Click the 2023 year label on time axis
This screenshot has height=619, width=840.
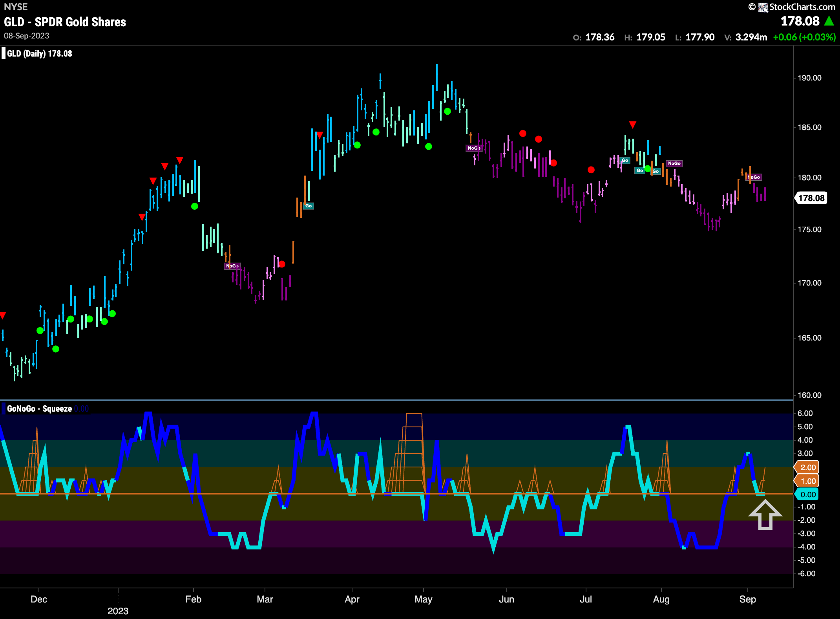(118, 611)
